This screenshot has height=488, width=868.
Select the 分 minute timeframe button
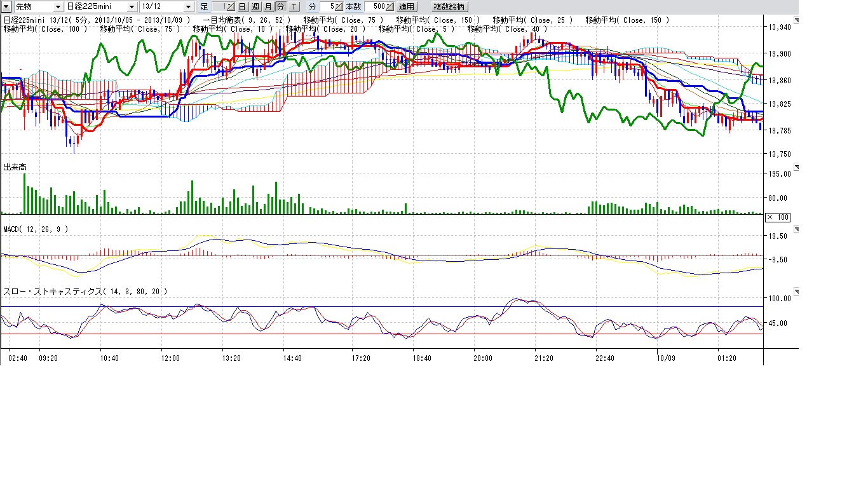(x=280, y=6)
